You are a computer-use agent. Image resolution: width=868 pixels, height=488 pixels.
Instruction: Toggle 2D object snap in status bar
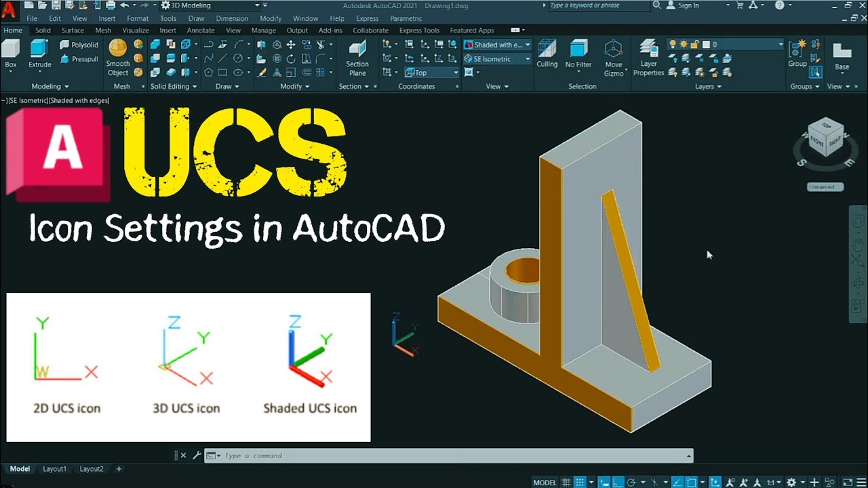[691, 482]
